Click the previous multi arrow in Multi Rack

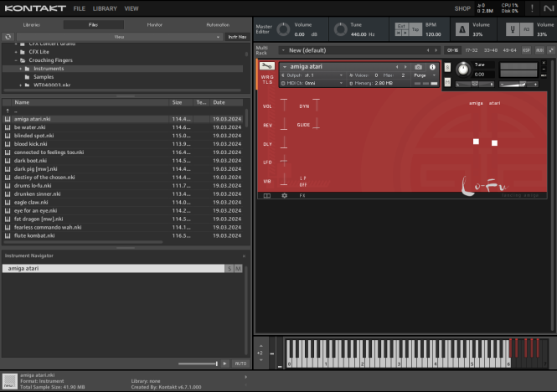(x=428, y=50)
